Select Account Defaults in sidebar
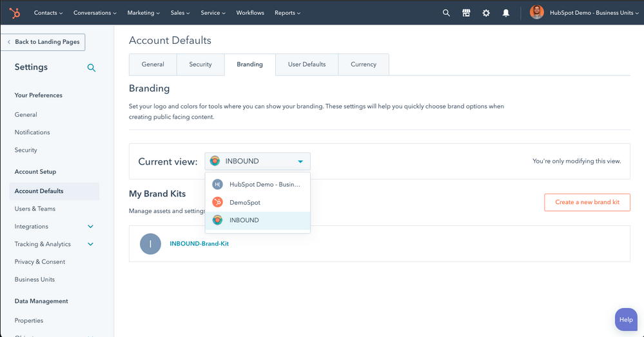The image size is (644, 337). [x=54, y=191]
